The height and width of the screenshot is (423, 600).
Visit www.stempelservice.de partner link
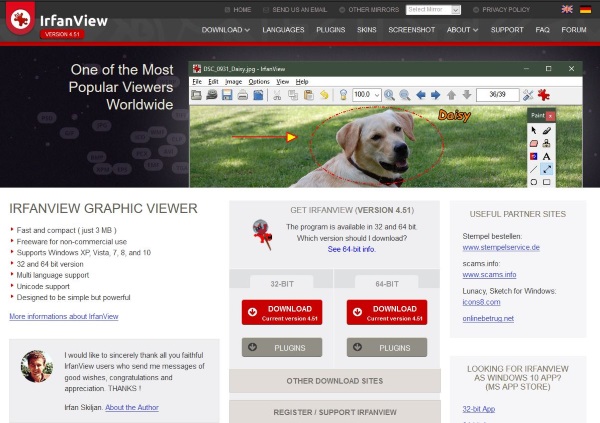[501, 247]
